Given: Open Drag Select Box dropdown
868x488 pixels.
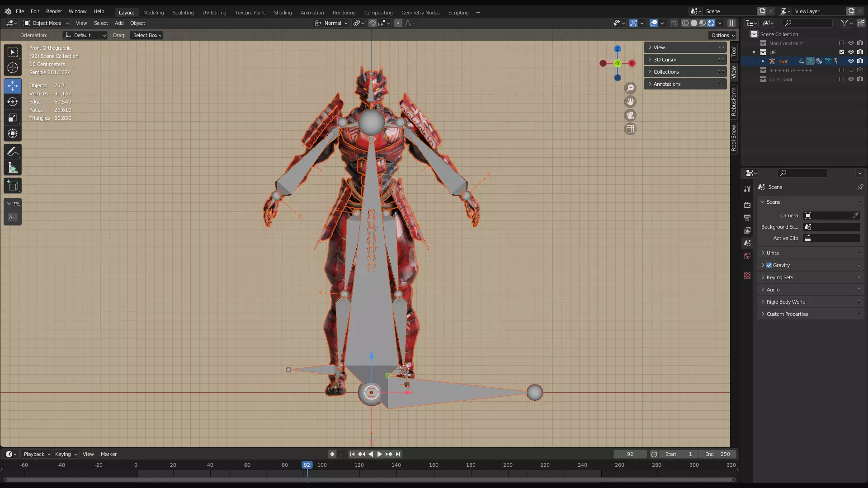Looking at the screenshot, I should (x=147, y=35).
